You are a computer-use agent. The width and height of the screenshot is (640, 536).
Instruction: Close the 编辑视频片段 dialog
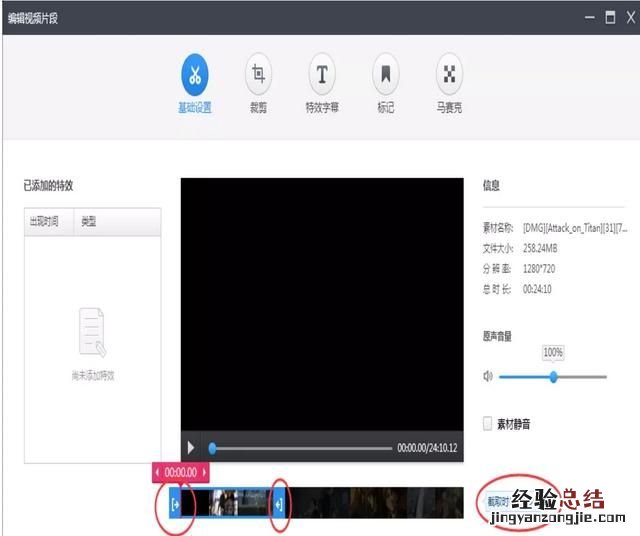629,18
